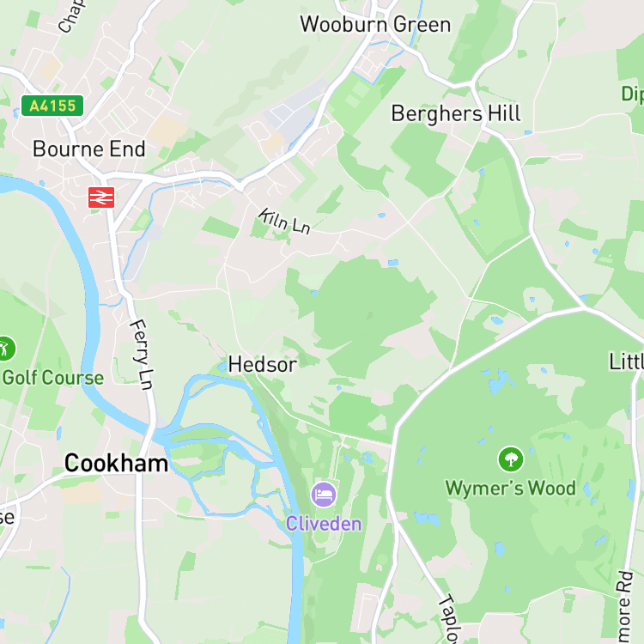Click the Taplow road label near bottom
644x644 pixels.
449,619
